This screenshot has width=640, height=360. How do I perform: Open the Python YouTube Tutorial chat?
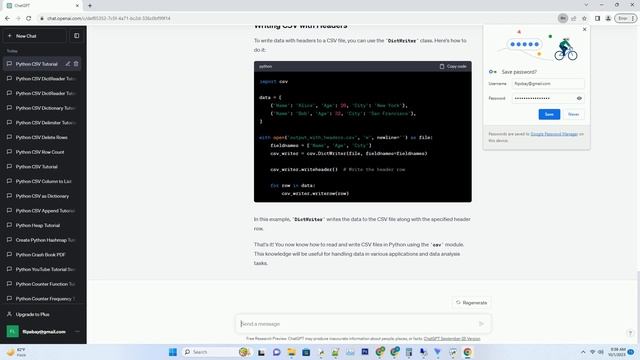(42, 269)
